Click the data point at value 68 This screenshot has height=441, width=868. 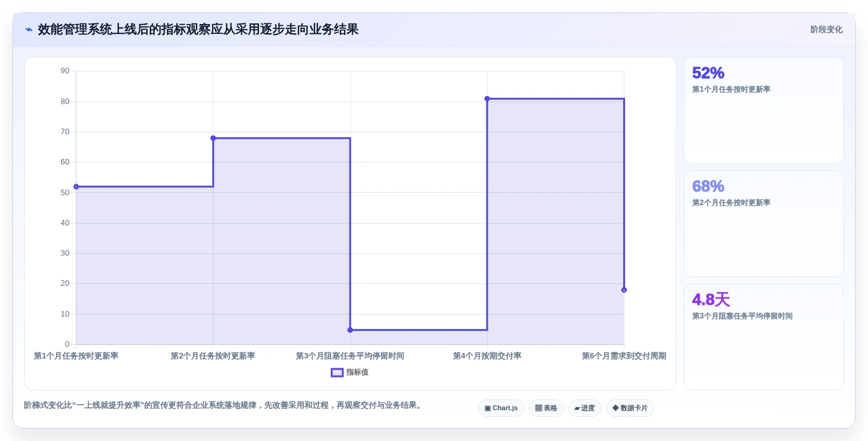[x=213, y=138]
